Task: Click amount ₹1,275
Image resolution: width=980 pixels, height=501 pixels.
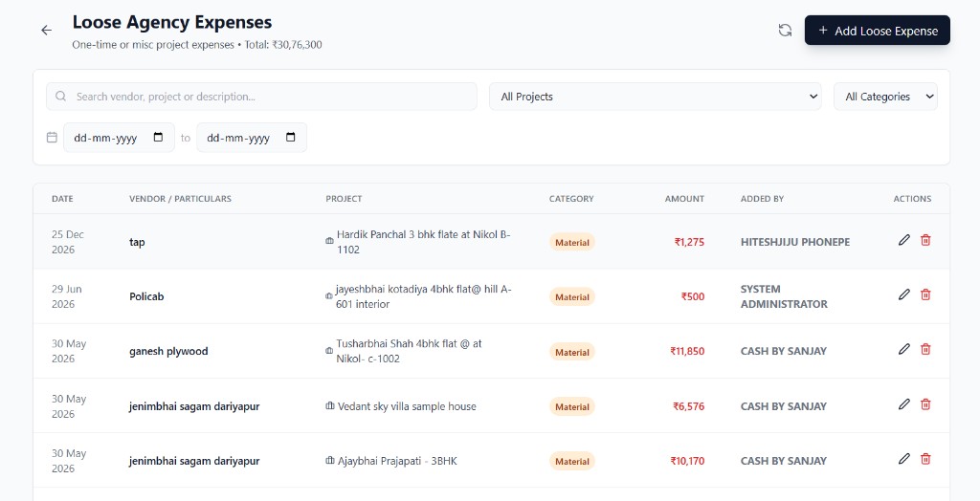Action: click(x=689, y=242)
